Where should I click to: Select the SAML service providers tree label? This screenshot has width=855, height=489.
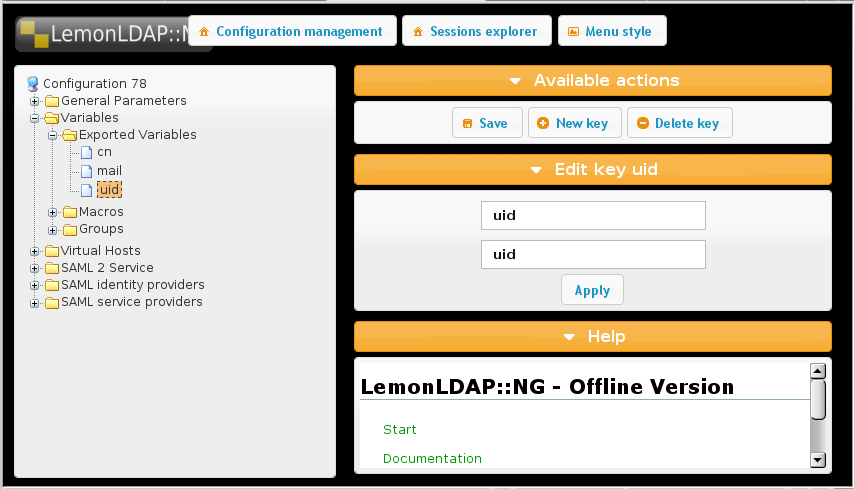pos(131,302)
